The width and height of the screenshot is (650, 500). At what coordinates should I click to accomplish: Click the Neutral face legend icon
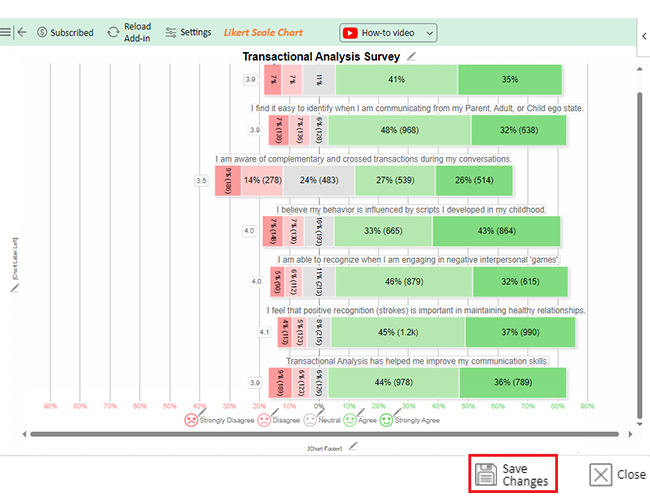click(310, 420)
